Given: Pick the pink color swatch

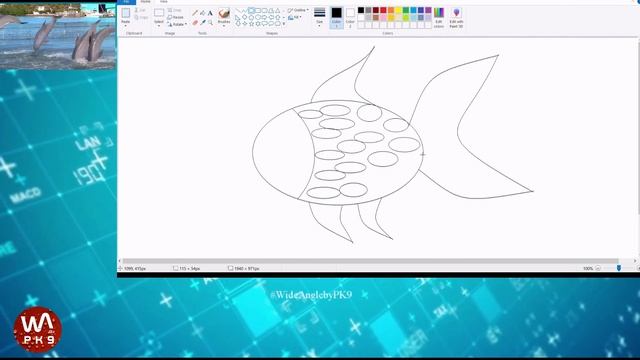Looking at the screenshot, I should (x=383, y=18).
